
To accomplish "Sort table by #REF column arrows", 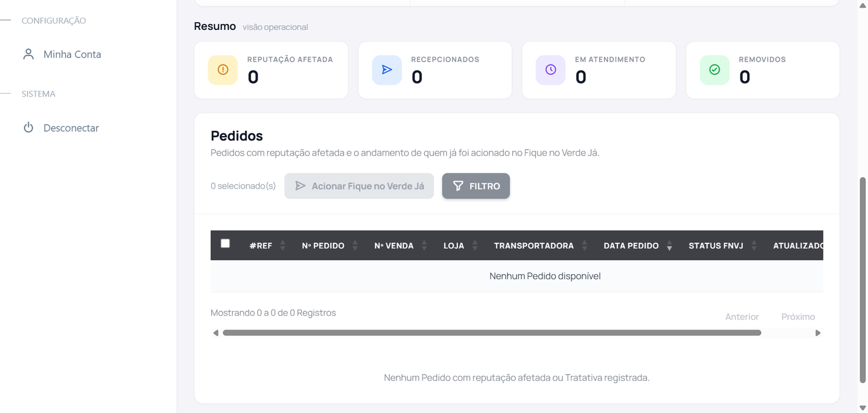I will coord(283,246).
